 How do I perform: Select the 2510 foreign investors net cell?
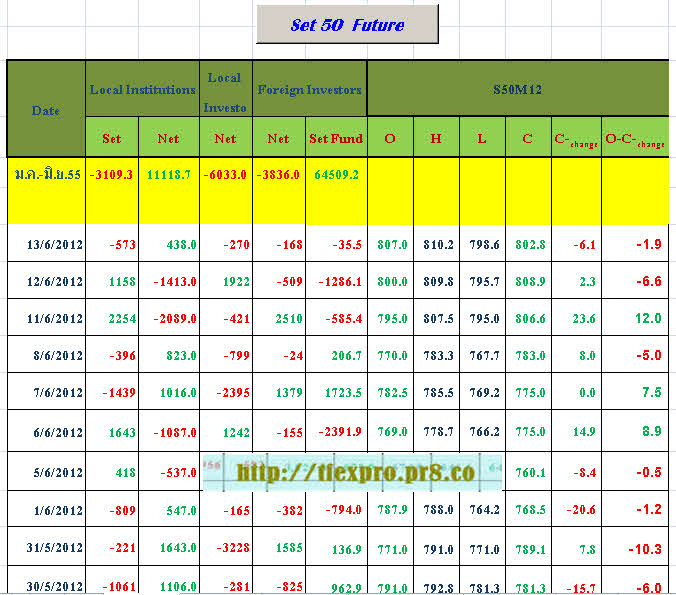[279, 319]
